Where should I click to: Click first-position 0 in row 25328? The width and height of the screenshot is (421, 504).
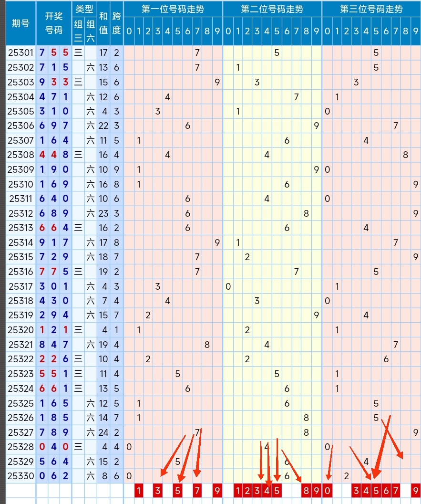click(129, 447)
